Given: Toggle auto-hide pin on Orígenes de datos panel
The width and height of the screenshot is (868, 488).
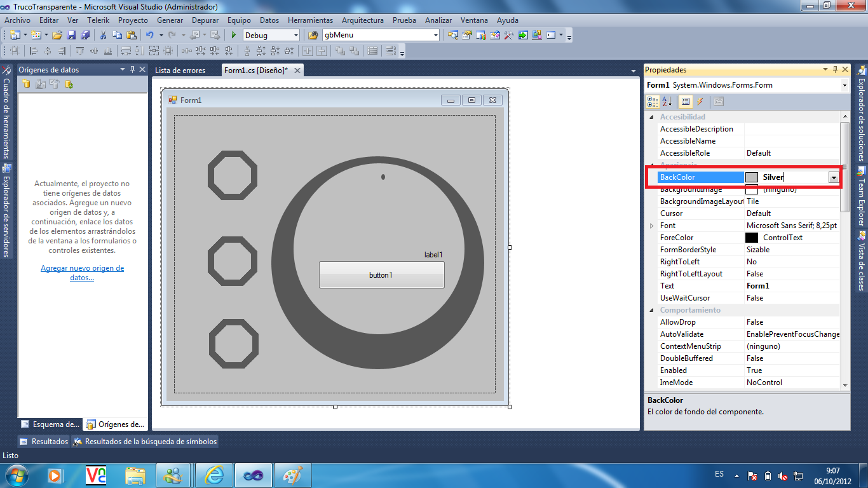Looking at the screenshot, I should (x=133, y=70).
